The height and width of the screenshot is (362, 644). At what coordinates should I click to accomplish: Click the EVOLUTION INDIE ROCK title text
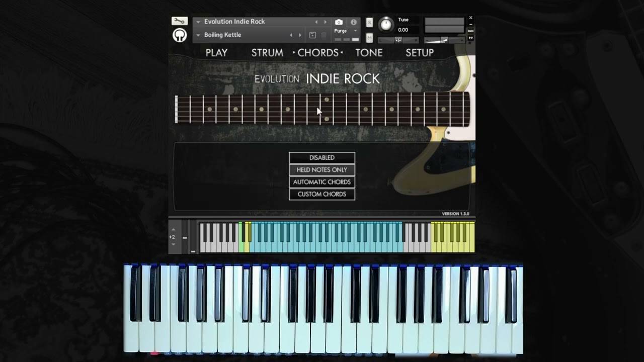(317, 79)
